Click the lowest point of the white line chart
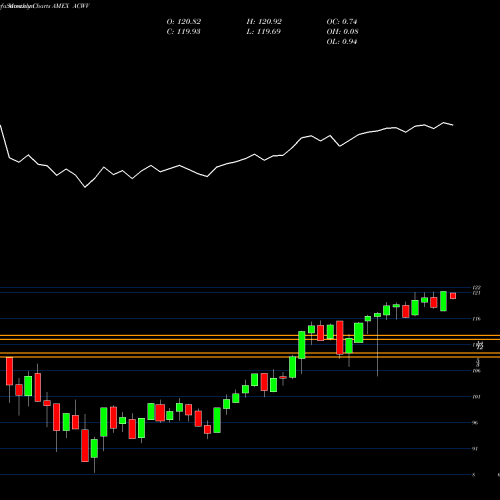The image size is (500, 500). 85,187
